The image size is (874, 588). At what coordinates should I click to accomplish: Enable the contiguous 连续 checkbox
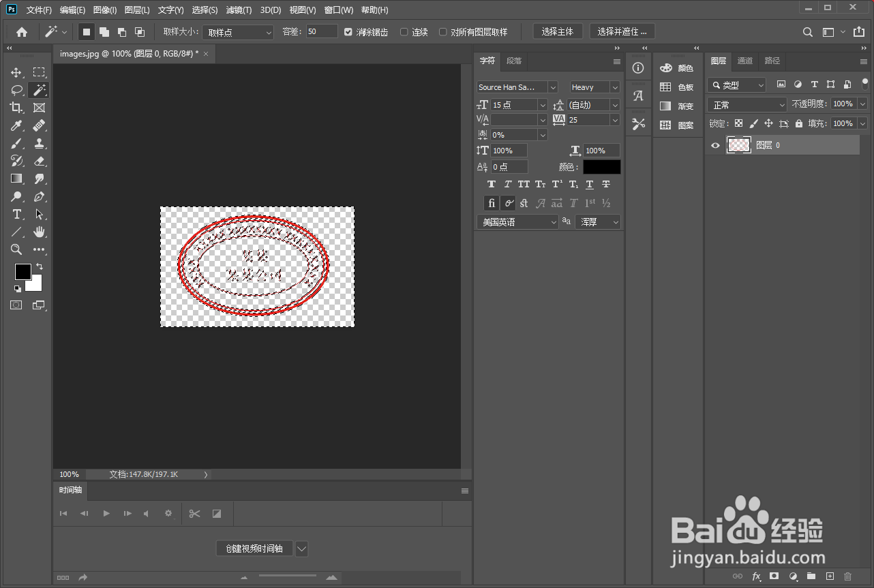404,32
